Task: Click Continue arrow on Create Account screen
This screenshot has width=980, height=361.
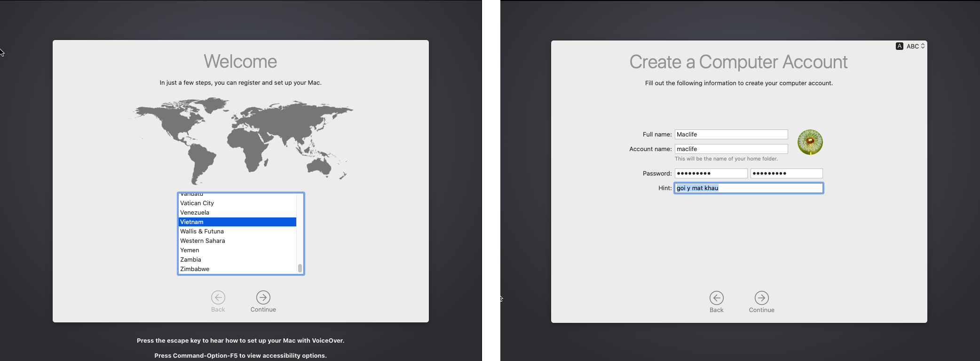Action: [x=761, y=298]
